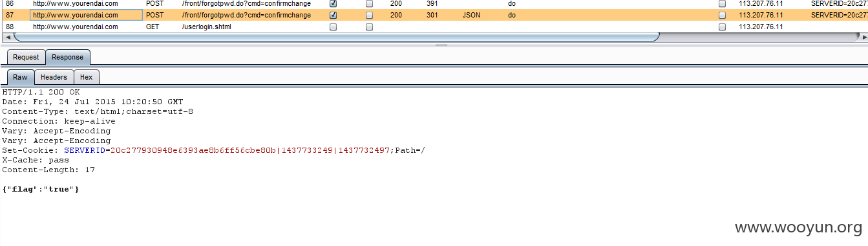Viewport: 868px width, 246px height.
Task: Toggle SSL checkbox in row 86
Action: pos(722,3)
